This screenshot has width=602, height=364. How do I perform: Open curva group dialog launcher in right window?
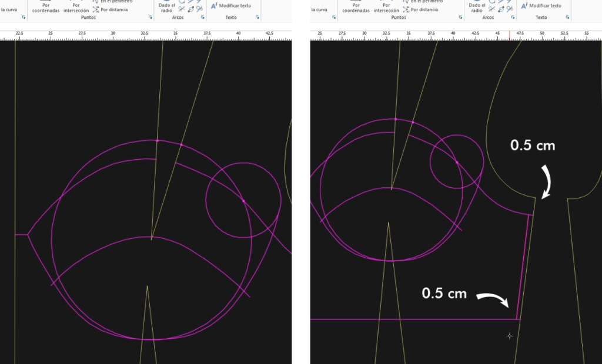pyautogui.click(x=334, y=17)
